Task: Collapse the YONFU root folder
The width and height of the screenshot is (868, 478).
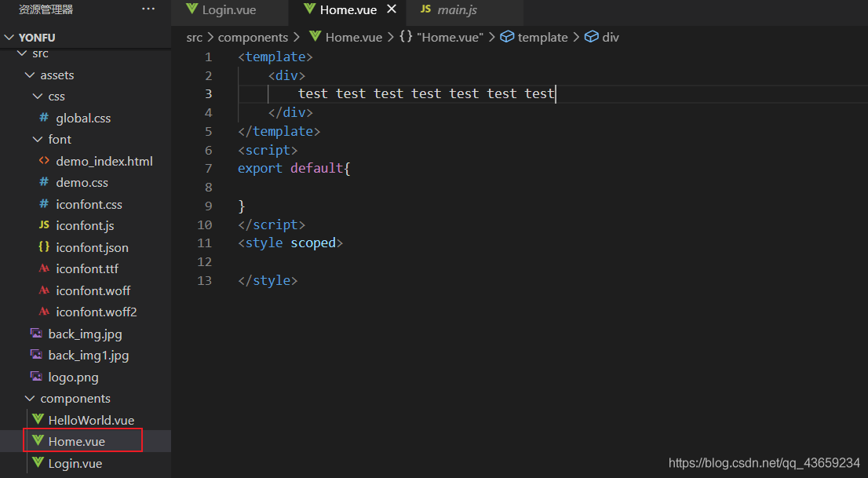Action: 9,38
